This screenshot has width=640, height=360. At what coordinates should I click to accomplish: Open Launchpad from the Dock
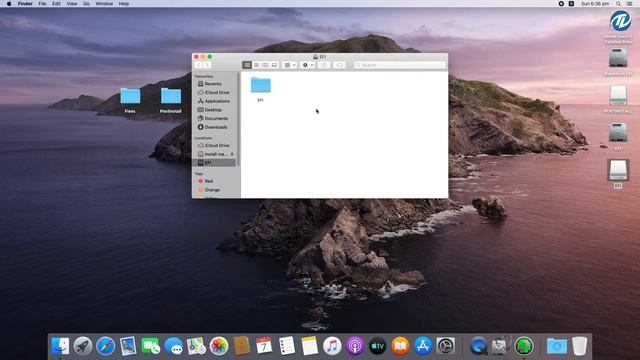pos(83,346)
